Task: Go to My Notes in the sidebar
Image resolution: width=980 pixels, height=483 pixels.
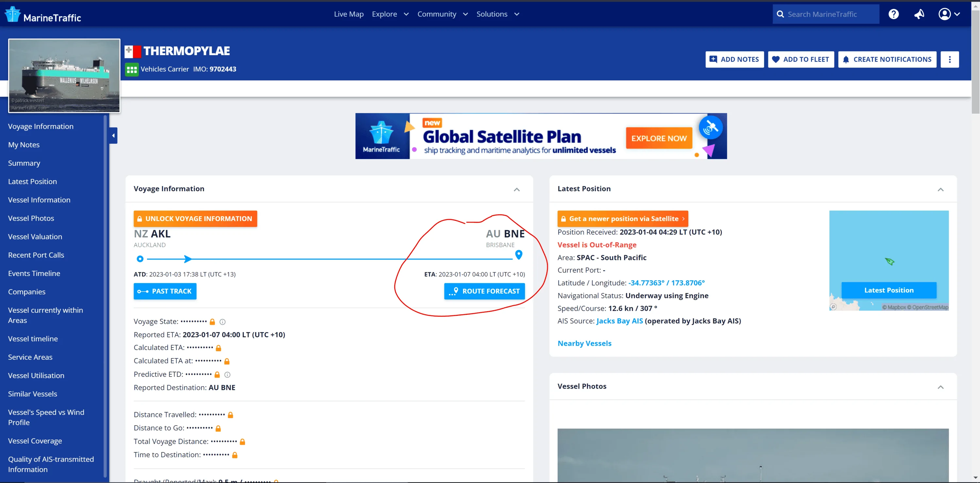Action: pyautogui.click(x=24, y=145)
